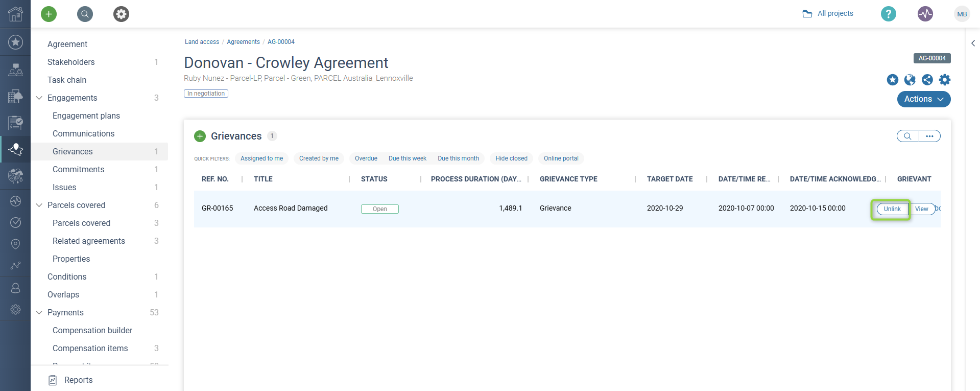Open the help question mark icon
980x391 pixels.
click(889, 14)
